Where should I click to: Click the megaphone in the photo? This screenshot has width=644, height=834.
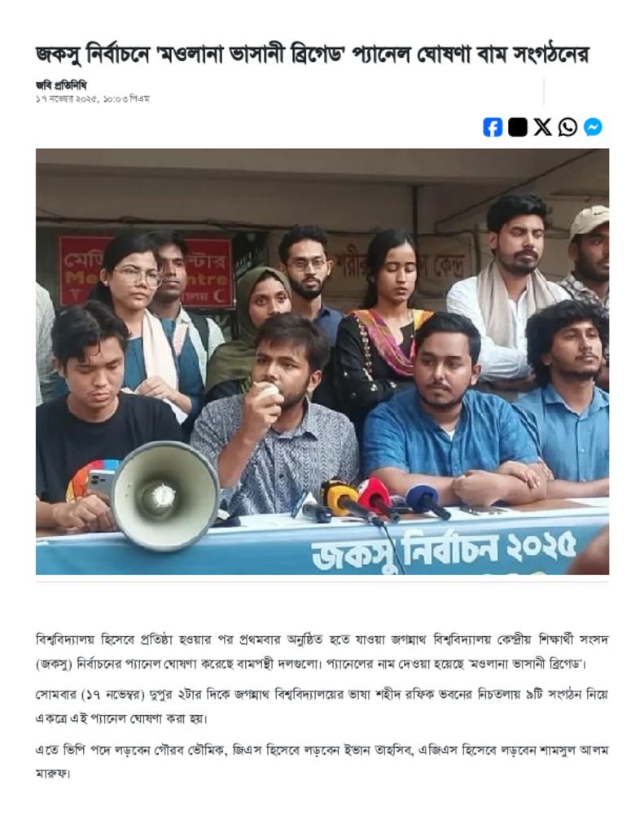click(164, 496)
